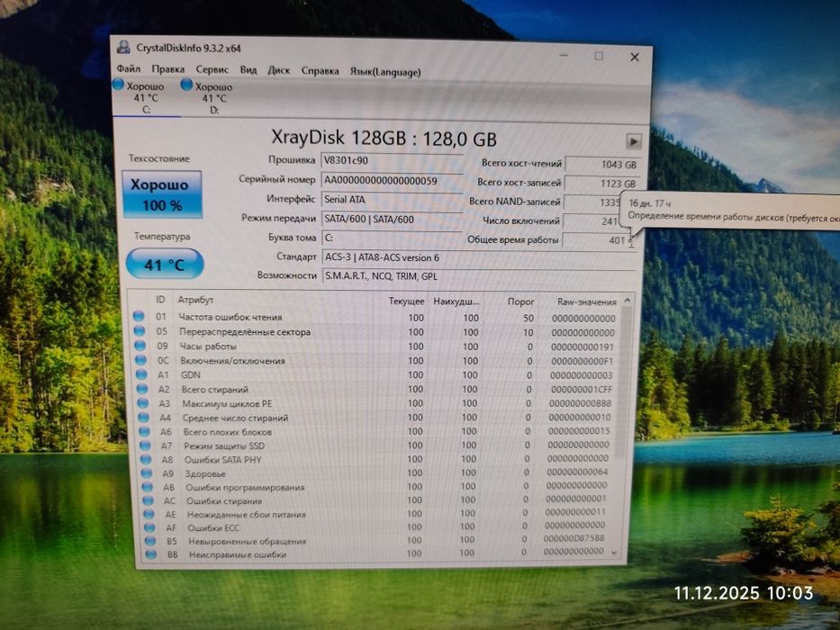This screenshot has width=840, height=630.
Task: Click the Текущее column header
Action: 406,301
